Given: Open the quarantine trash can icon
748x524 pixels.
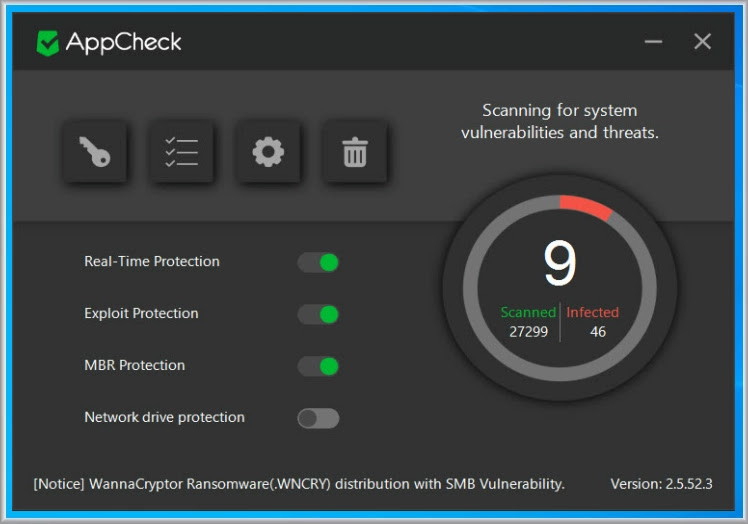Looking at the screenshot, I should (x=355, y=152).
